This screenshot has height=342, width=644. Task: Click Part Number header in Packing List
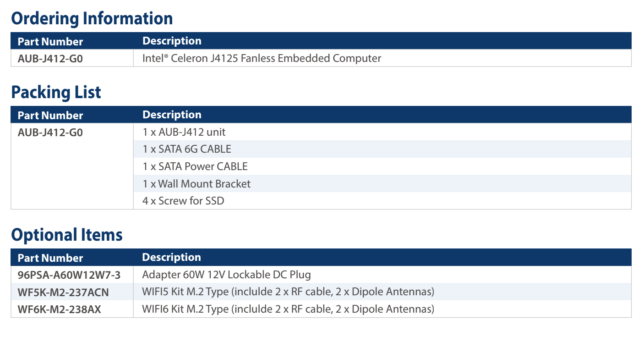pyautogui.click(x=50, y=115)
